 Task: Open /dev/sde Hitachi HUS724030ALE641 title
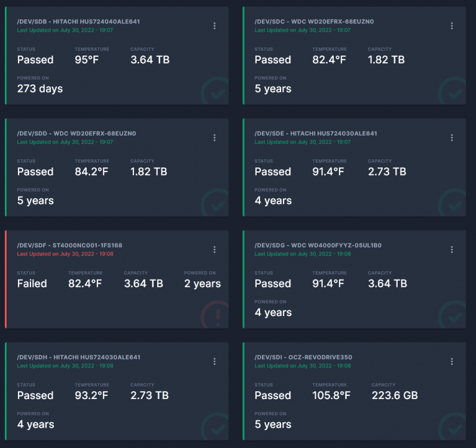click(316, 133)
